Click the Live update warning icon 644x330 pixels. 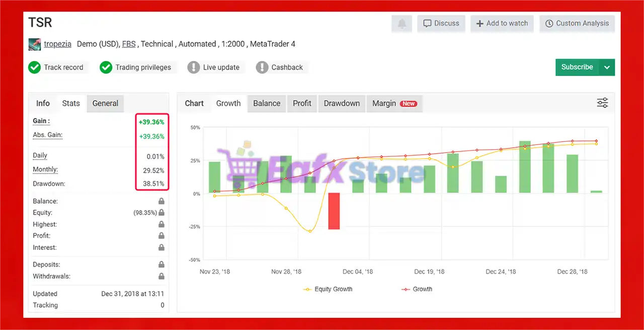pyautogui.click(x=194, y=68)
